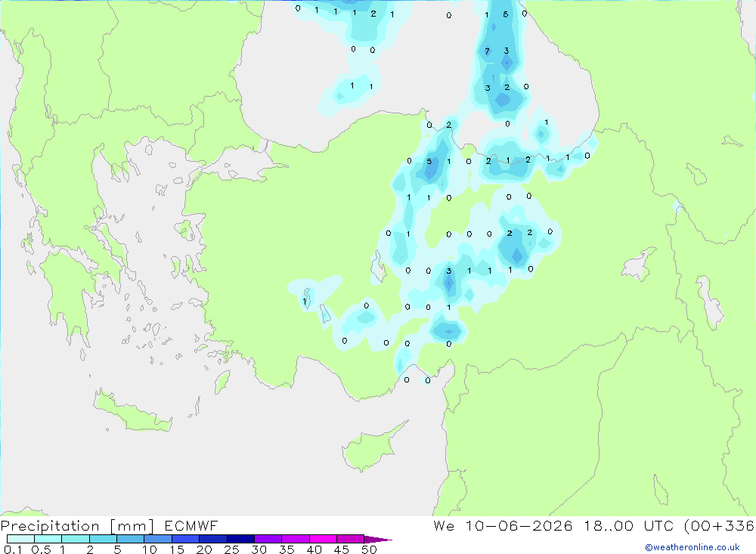
Task: Click the legend scale label '45'
Action: pos(342,549)
